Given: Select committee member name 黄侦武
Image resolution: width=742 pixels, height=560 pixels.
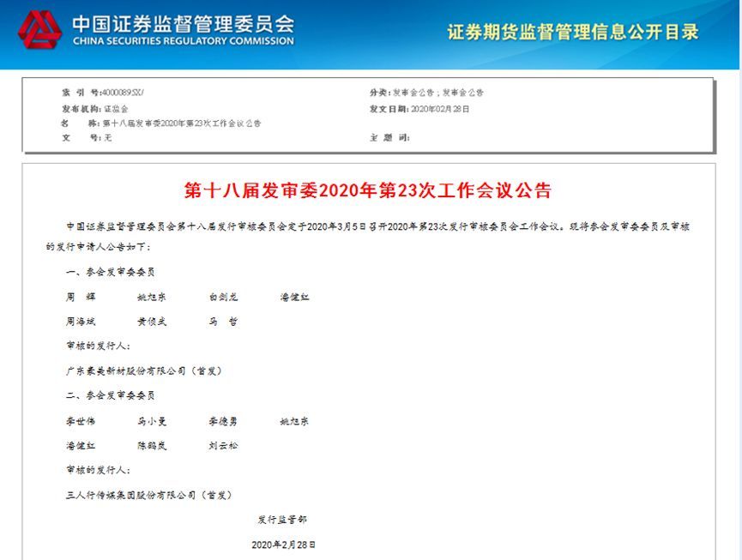Looking at the screenshot, I should [x=152, y=322].
